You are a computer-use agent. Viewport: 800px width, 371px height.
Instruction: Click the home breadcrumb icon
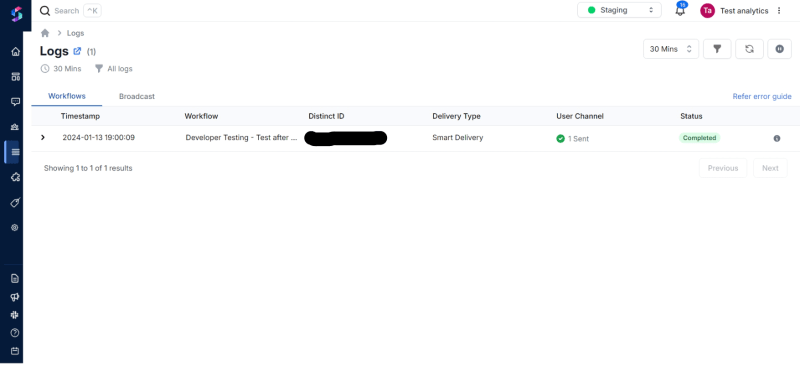click(x=45, y=33)
